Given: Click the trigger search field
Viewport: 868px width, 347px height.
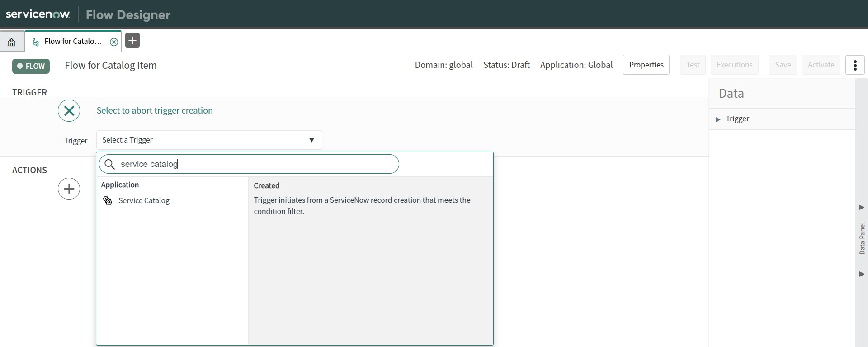Looking at the screenshot, I should [x=249, y=164].
